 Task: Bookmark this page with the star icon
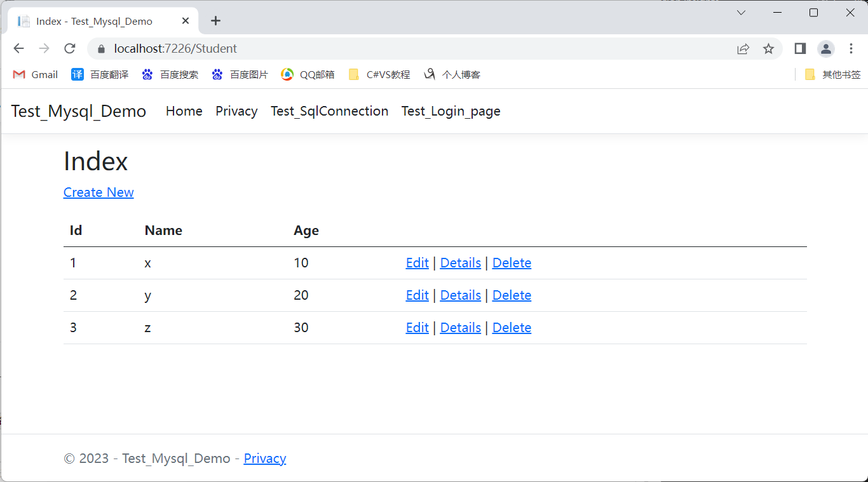tap(769, 49)
